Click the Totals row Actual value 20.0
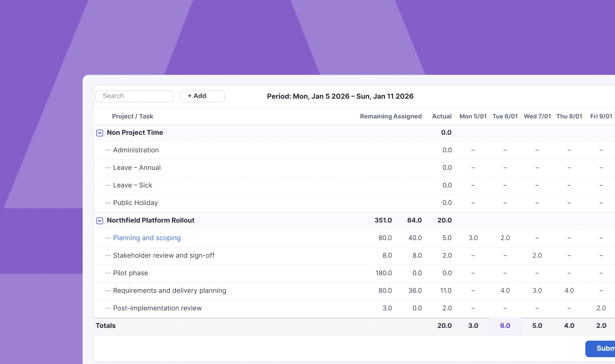Screen dimensions: 615x364 [x=444, y=326]
